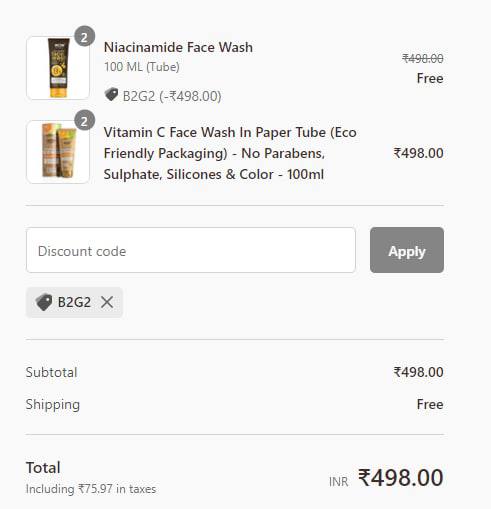Select the Niacinamide Face Wash title
The height and width of the screenshot is (509, 491).
[x=178, y=47]
